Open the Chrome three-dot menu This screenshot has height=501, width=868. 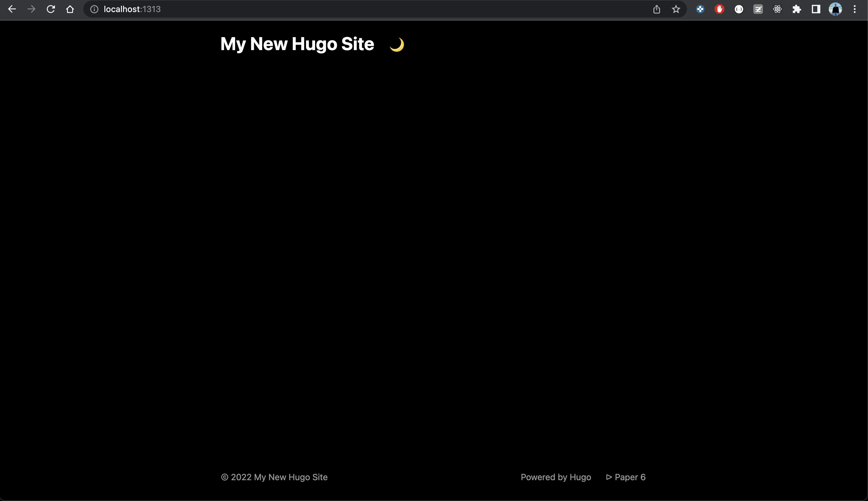point(854,9)
